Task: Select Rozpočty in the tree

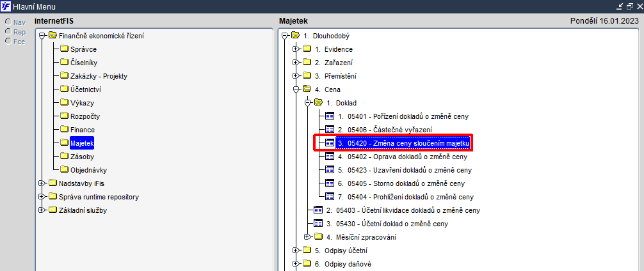Action: 85,116
